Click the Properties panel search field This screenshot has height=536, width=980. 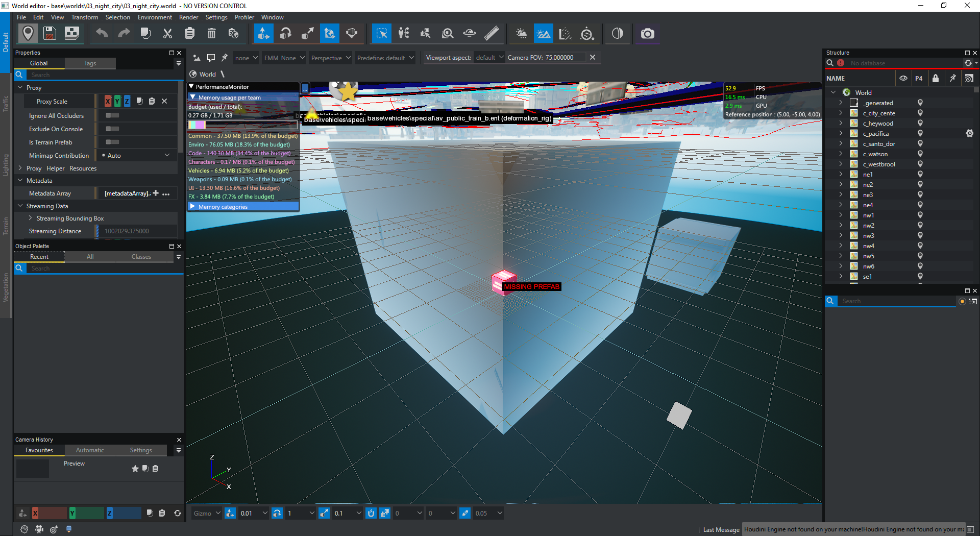104,75
